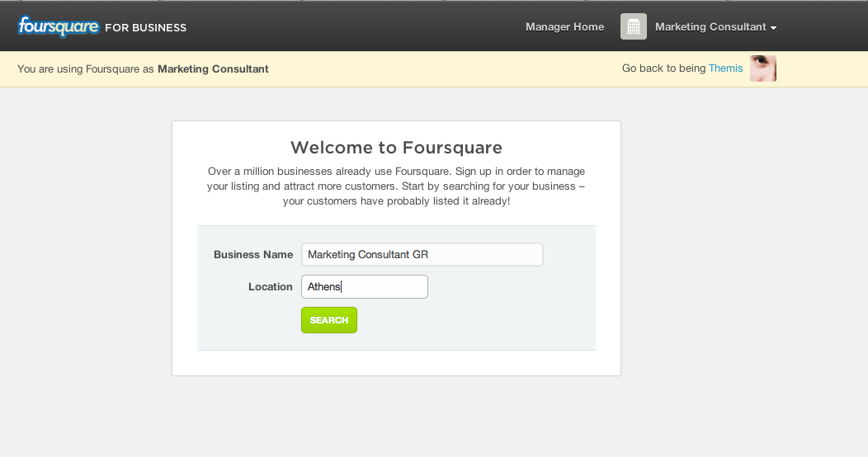Click the Welcome to Foursquare heading

[x=396, y=148]
